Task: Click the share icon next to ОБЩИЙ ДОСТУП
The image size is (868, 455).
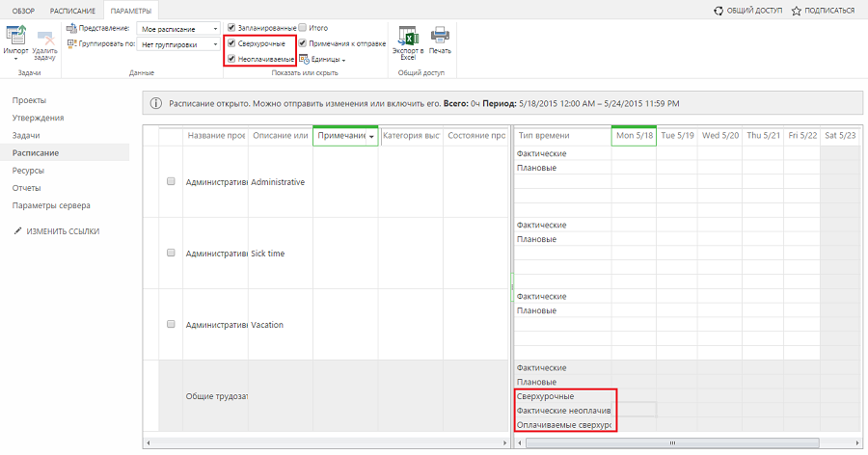Action: point(719,11)
